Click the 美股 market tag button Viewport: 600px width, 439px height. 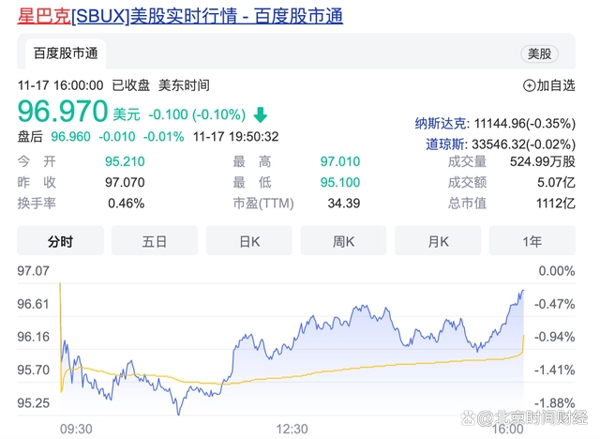[540, 54]
